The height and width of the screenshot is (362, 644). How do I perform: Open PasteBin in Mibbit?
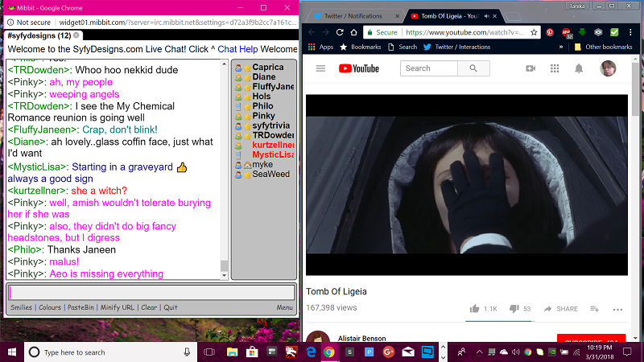point(80,307)
